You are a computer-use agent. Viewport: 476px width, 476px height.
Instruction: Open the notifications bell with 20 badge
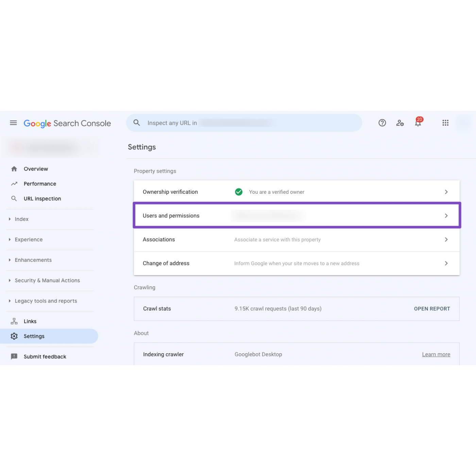418,123
